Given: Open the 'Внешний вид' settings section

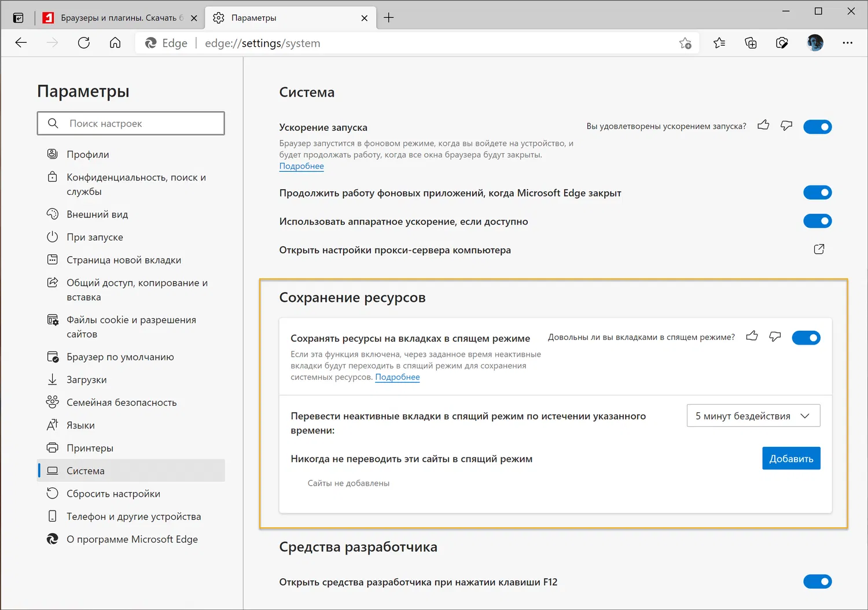Looking at the screenshot, I should pyautogui.click(x=97, y=215).
